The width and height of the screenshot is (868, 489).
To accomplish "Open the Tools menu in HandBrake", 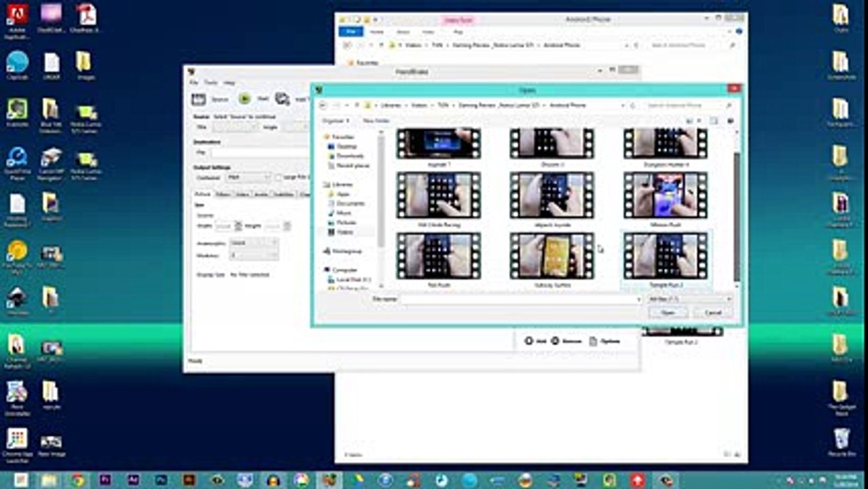I will pyautogui.click(x=211, y=82).
